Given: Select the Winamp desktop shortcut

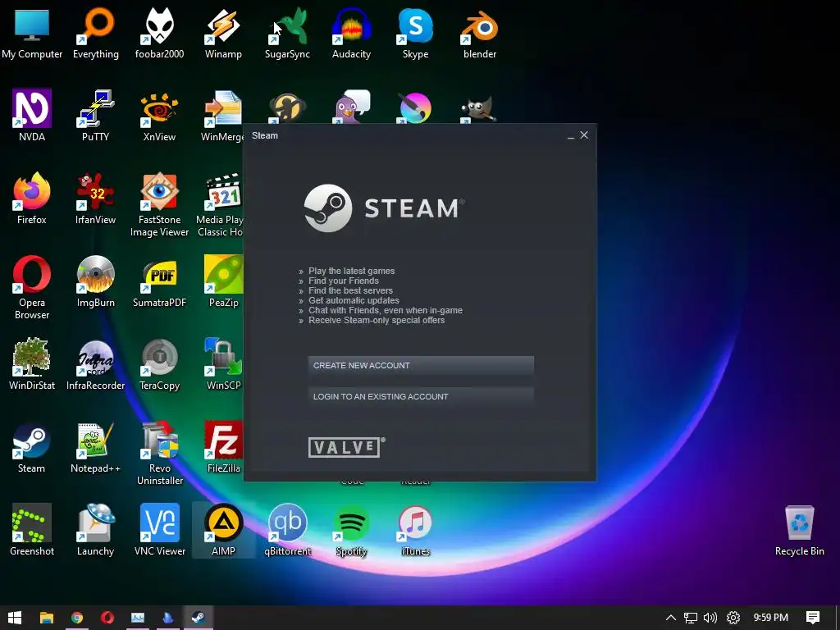Looking at the screenshot, I should [223, 33].
